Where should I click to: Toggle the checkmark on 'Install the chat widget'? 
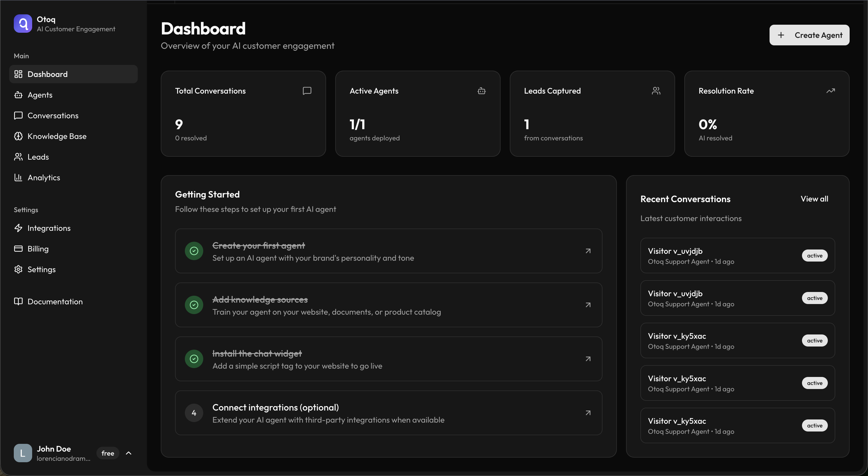[194, 359]
